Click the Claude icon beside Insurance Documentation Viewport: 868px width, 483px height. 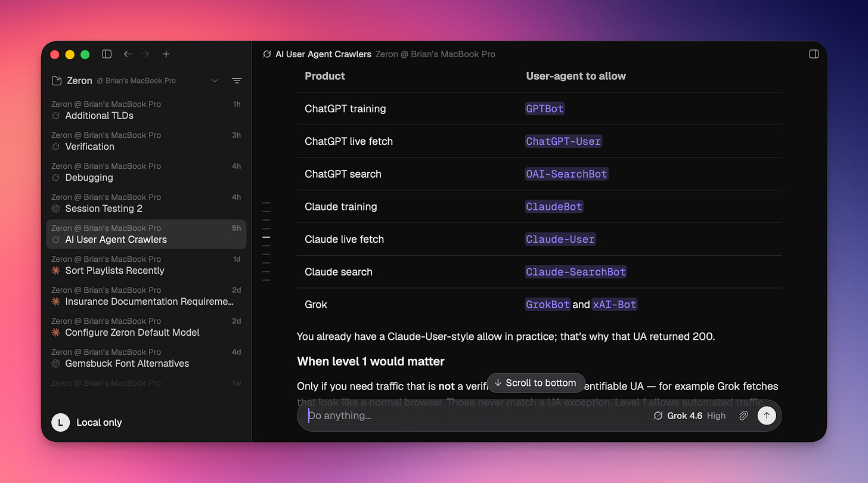coord(56,302)
